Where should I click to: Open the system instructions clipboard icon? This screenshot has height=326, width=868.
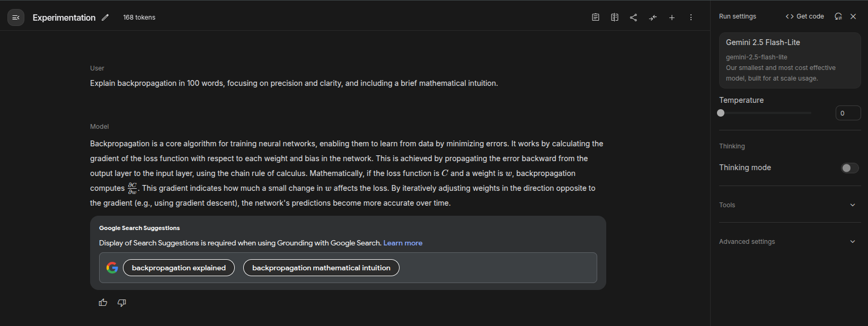click(x=596, y=17)
